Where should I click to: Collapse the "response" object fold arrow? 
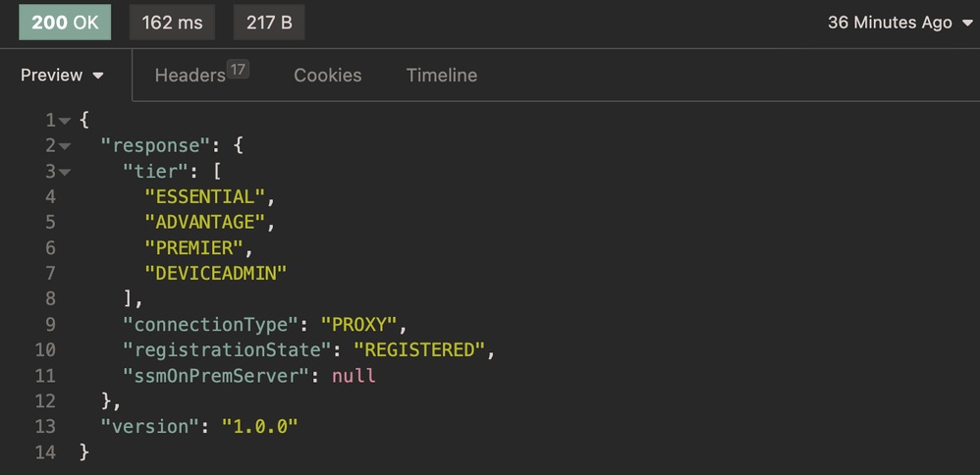[65, 146]
